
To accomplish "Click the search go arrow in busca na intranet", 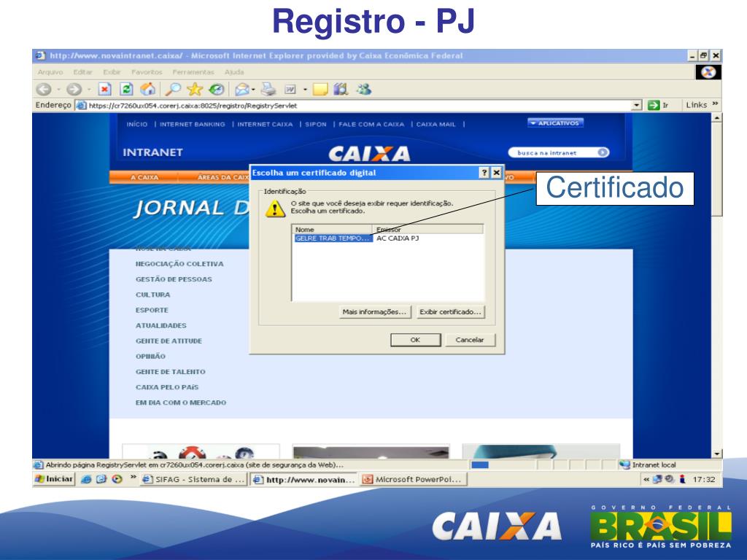I will point(603,152).
